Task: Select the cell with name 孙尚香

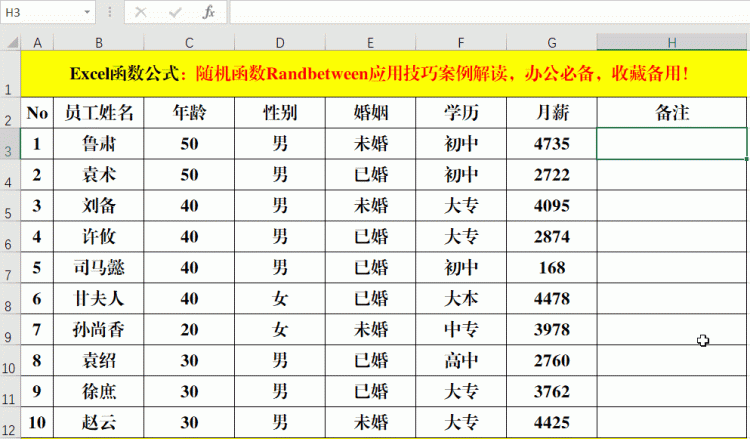Action: pos(99,329)
